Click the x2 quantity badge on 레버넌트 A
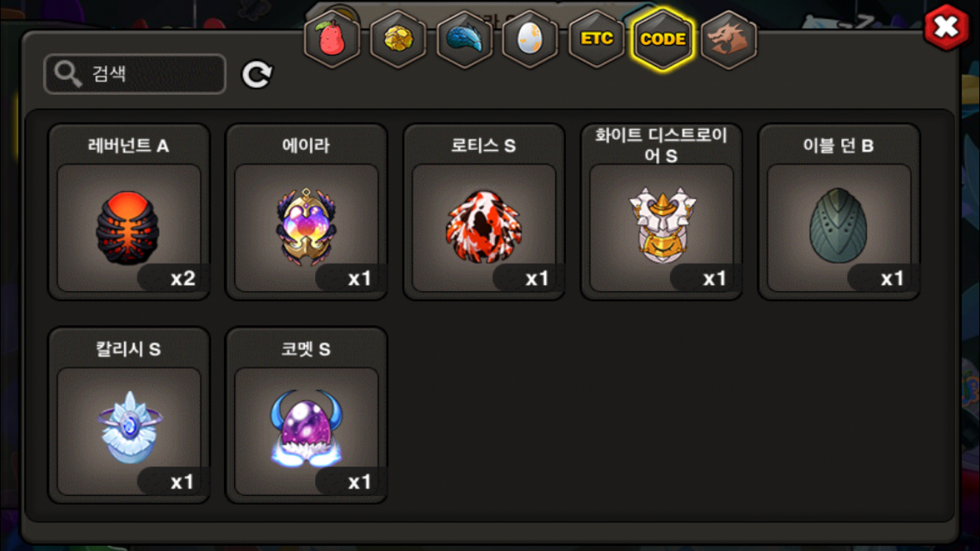 coord(174,278)
